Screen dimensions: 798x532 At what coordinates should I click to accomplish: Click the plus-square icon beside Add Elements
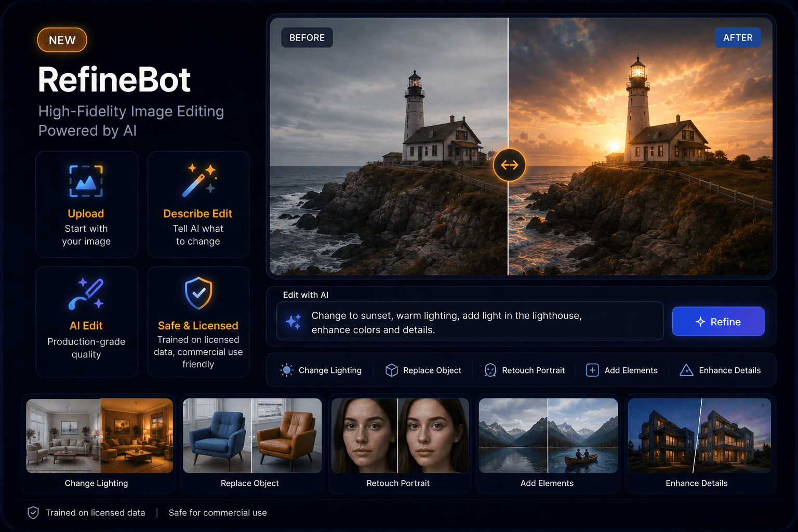[x=592, y=370]
